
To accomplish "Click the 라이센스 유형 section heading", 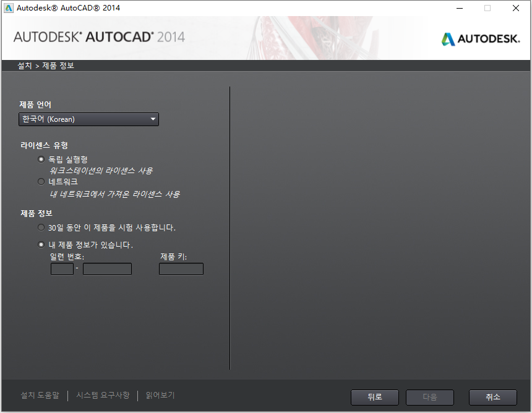I will point(44,145).
